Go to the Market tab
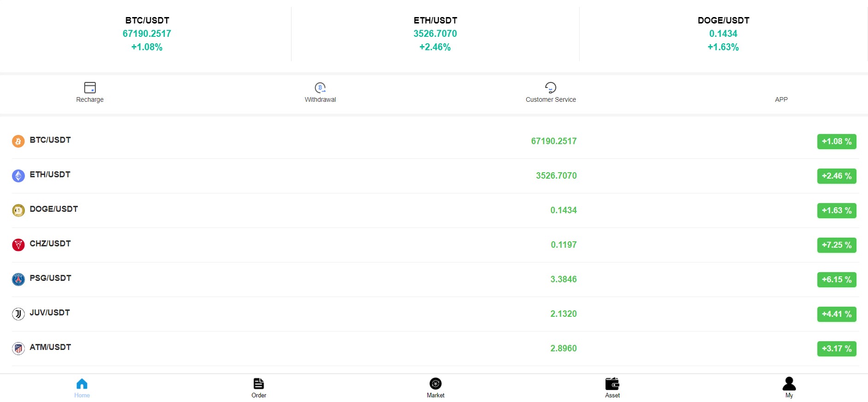This screenshot has width=868, height=402. point(436,388)
